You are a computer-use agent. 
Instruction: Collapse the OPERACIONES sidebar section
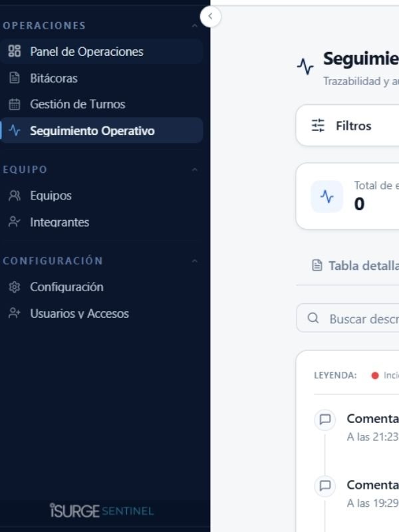click(x=194, y=26)
